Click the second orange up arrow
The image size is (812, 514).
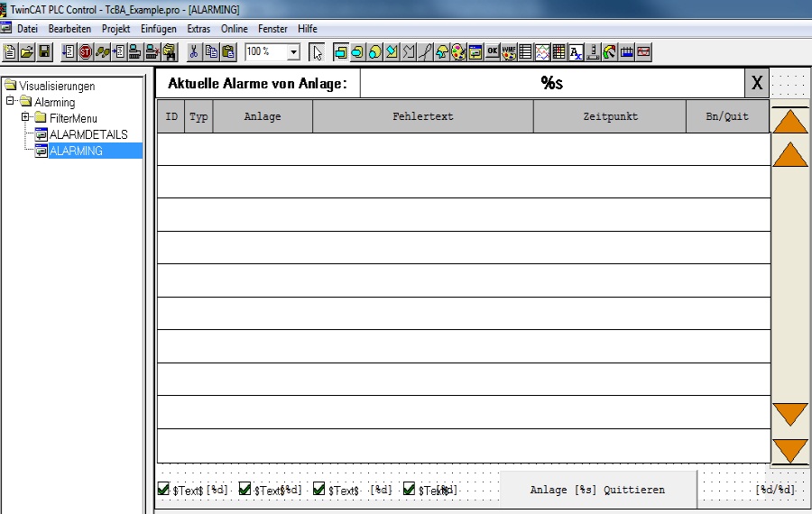click(x=790, y=155)
